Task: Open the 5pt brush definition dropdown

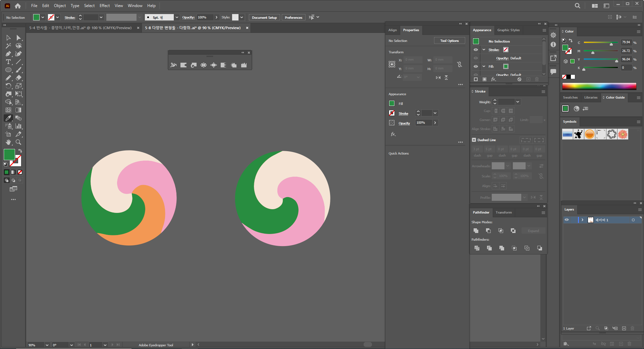Action: pyautogui.click(x=177, y=17)
